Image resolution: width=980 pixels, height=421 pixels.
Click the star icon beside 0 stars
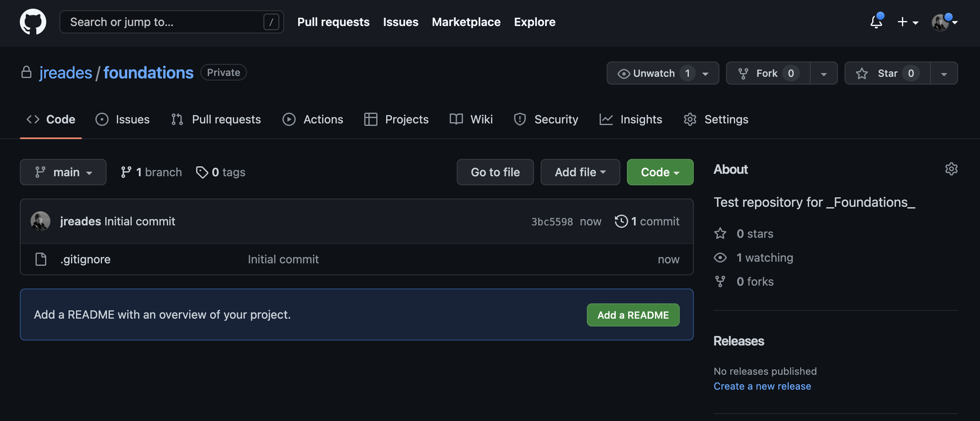click(720, 234)
